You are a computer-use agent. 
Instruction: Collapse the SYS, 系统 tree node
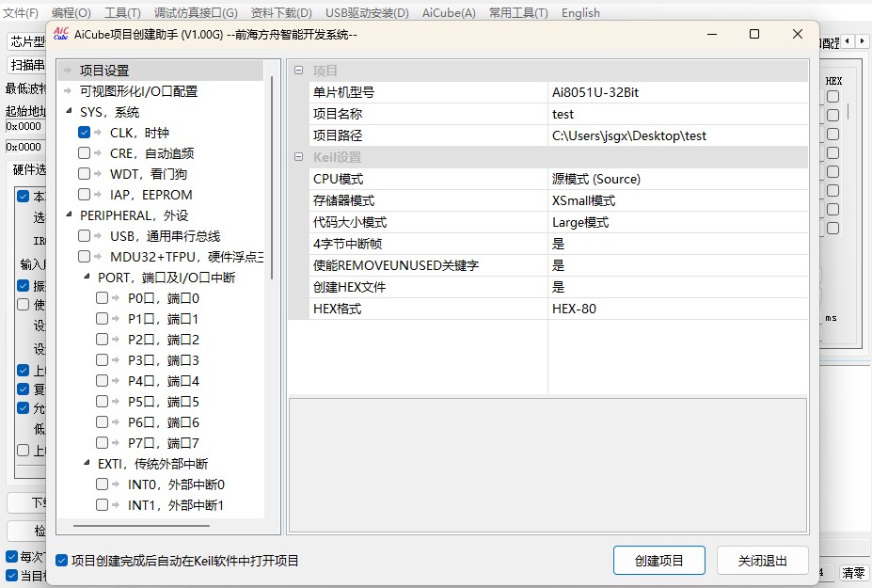click(x=69, y=111)
